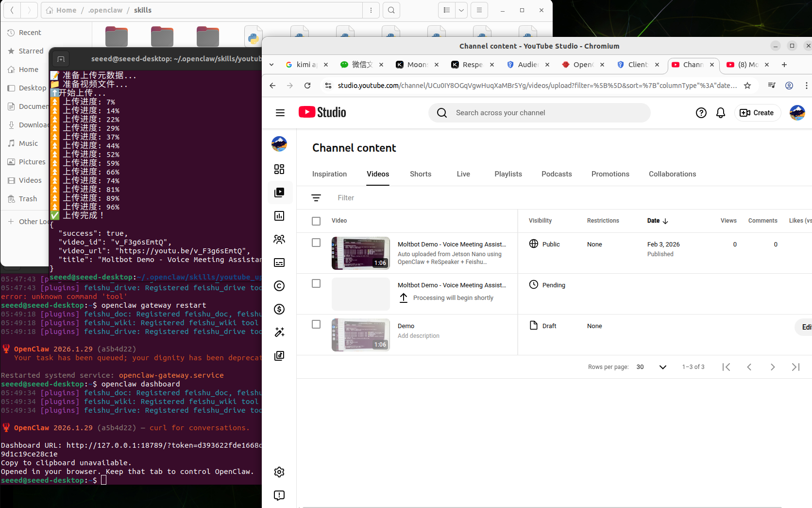This screenshot has width=812, height=508.
Task: Go back in Chromium browser
Action: pyautogui.click(x=272, y=86)
